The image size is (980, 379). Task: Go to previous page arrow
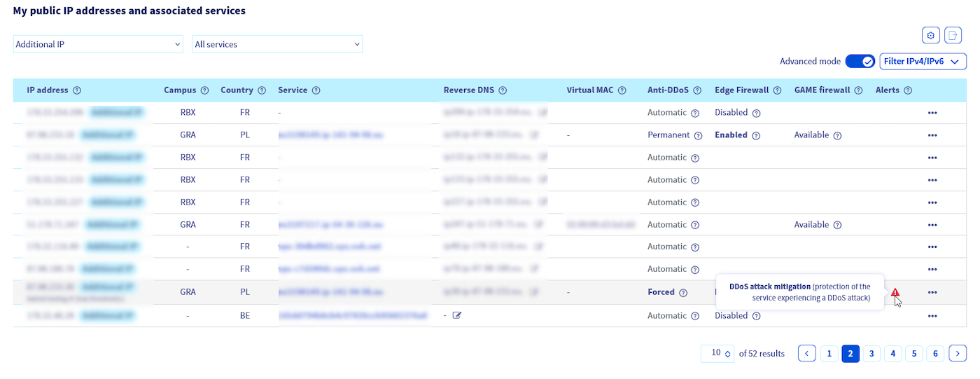807,354
